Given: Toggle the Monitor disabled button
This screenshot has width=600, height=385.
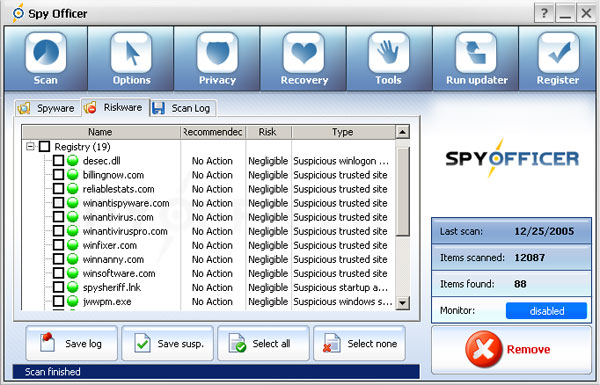Looking at the screenshot, I should [546, 311].
